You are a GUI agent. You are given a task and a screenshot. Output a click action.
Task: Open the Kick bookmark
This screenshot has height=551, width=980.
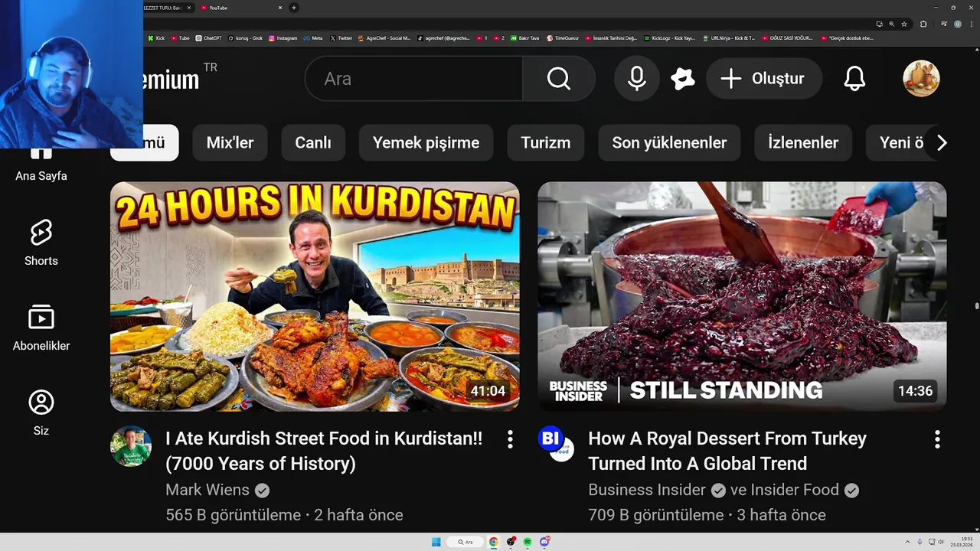[x=156, y=37]
